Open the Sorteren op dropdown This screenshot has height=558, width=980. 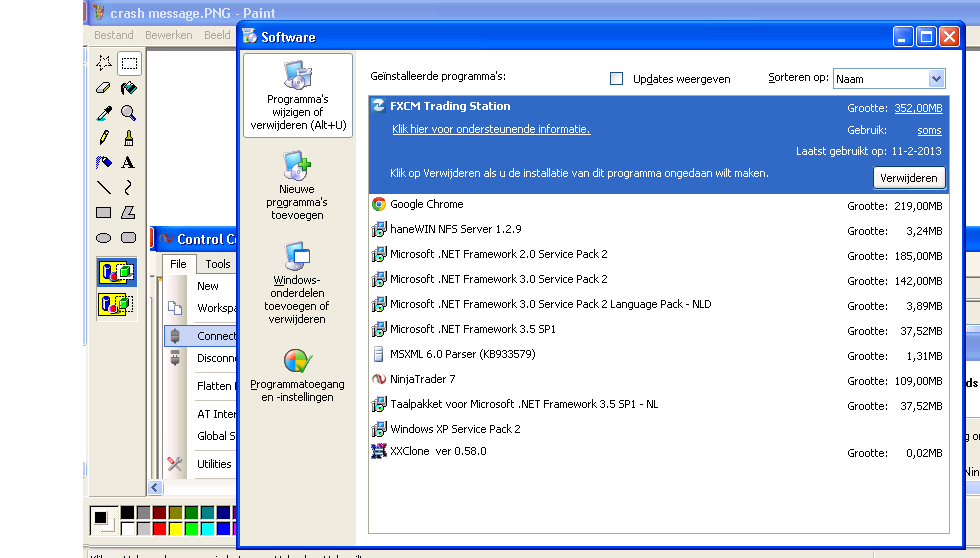[x=936, y=79]
